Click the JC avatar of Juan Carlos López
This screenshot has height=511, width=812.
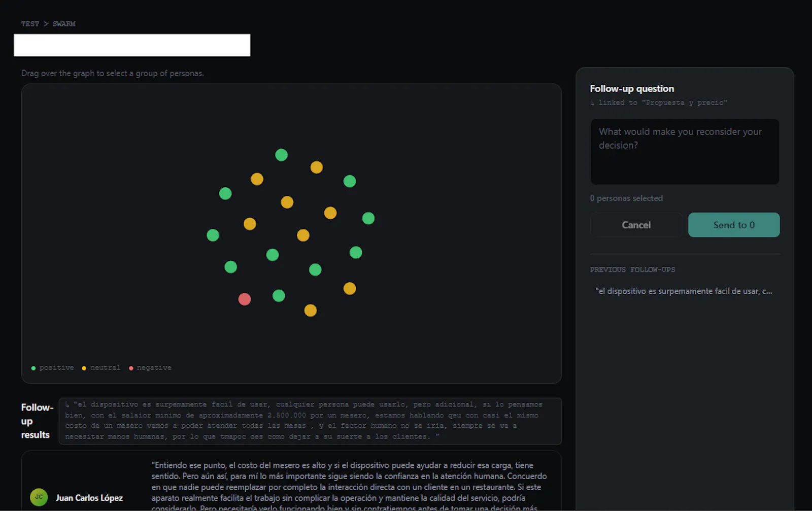pyautogui.click(x=39, y=497)
